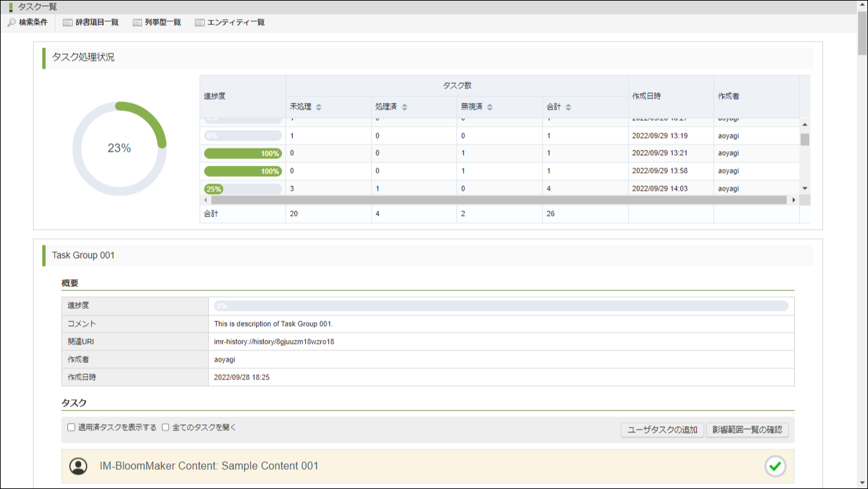The height and width of the screenshot is (489, 868).
Task: Sort the table by 未処理 column
Action: pos(318,107)
